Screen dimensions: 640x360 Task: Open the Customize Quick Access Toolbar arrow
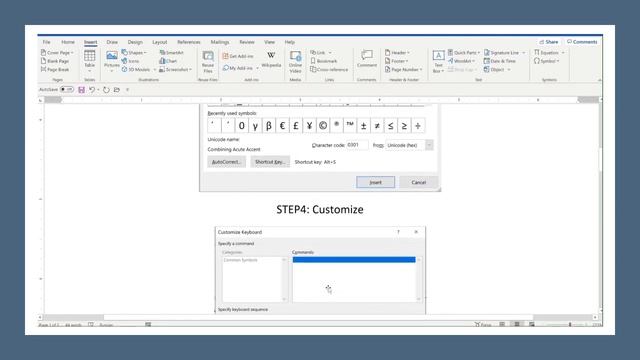click(x=127, y=89)
